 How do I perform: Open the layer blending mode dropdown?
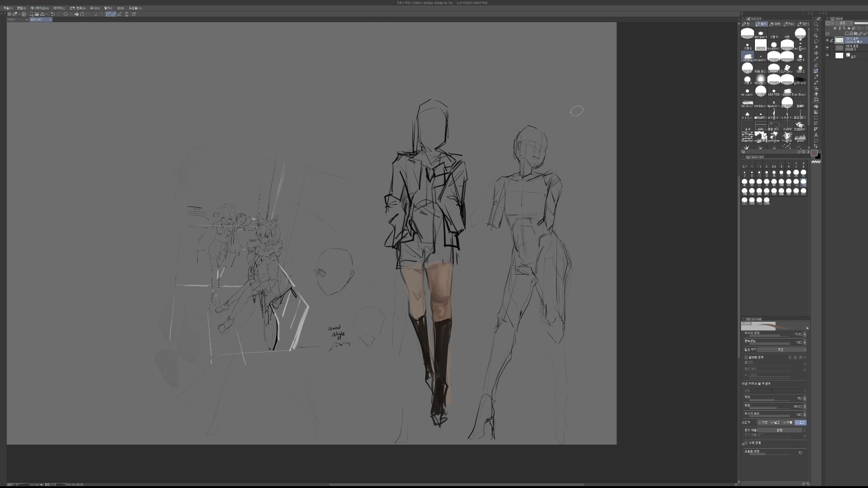[844, 23]
